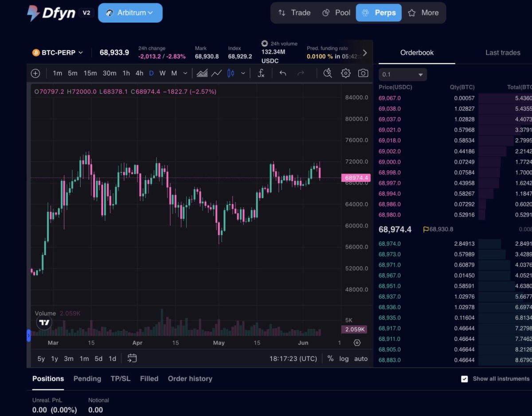This screenshot has width=532, height=416.
Task: Click the 24h volume coin icon
Action: click(x=265, y=43)
